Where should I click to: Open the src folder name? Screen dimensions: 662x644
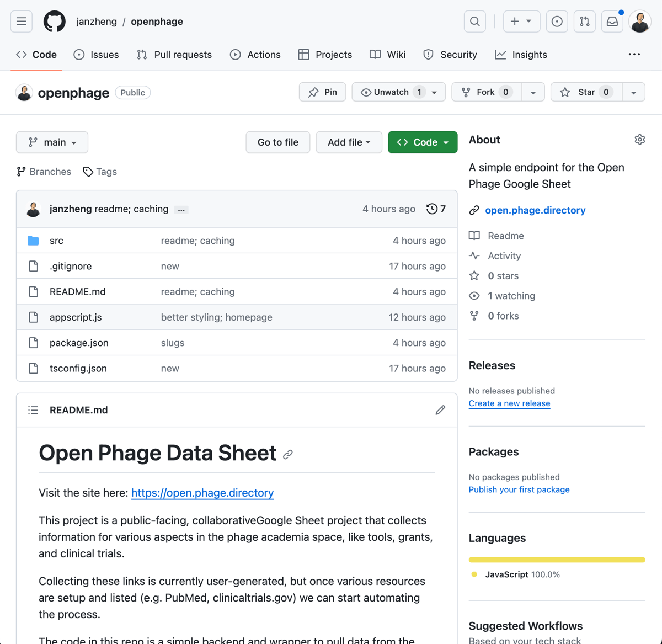coord(56,241)
